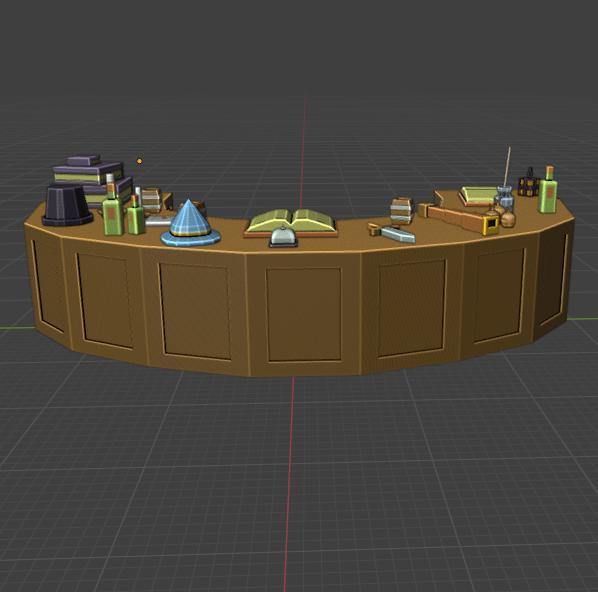This screenshot has height=592, width=598.
Task: Select the blue wizard hat
Action: click(190, 224)
